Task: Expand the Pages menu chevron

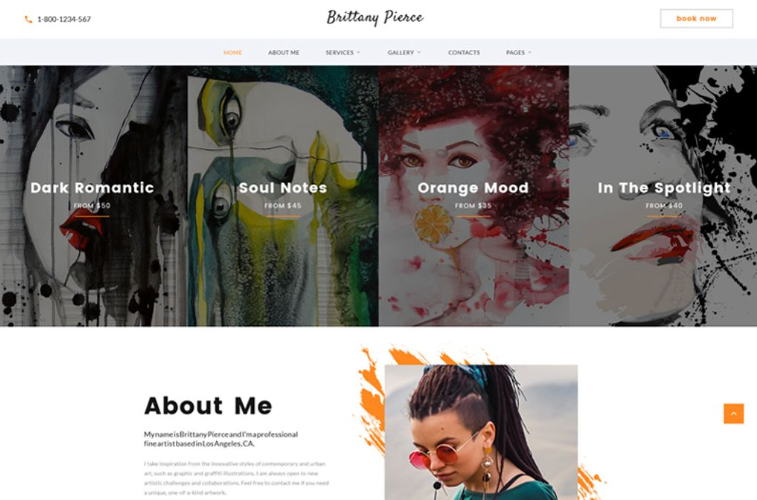Action: click(x=530, y=53)
